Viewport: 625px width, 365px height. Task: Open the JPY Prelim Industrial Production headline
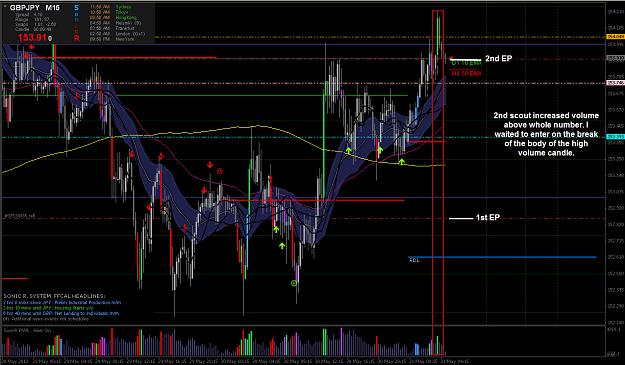tap(62, 302)
